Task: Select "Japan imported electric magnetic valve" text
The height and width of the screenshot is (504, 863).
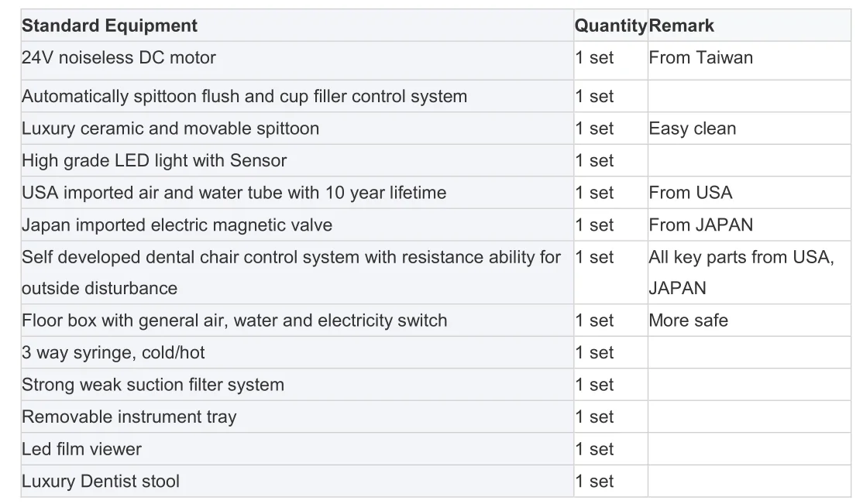Action: [x=177, y=225]
